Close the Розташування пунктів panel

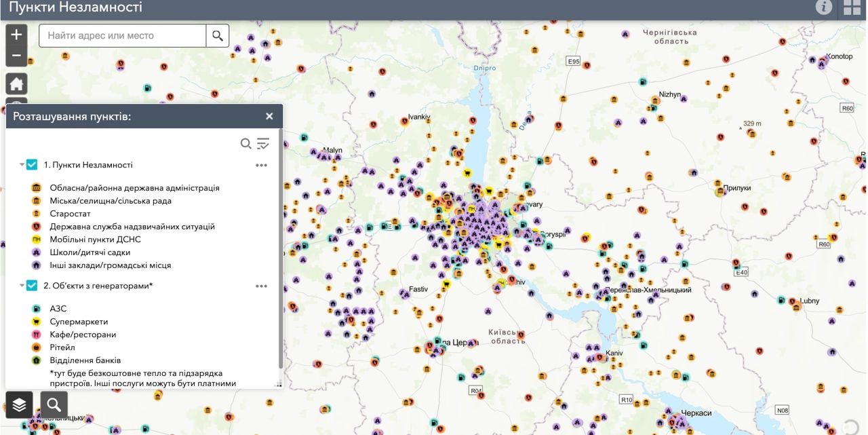pyautogui.click(x=269, y=116)
